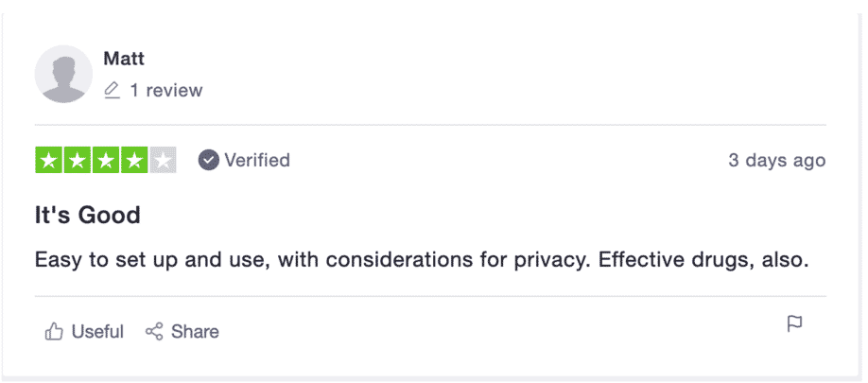Click the Verified label text

click(257, 160)
